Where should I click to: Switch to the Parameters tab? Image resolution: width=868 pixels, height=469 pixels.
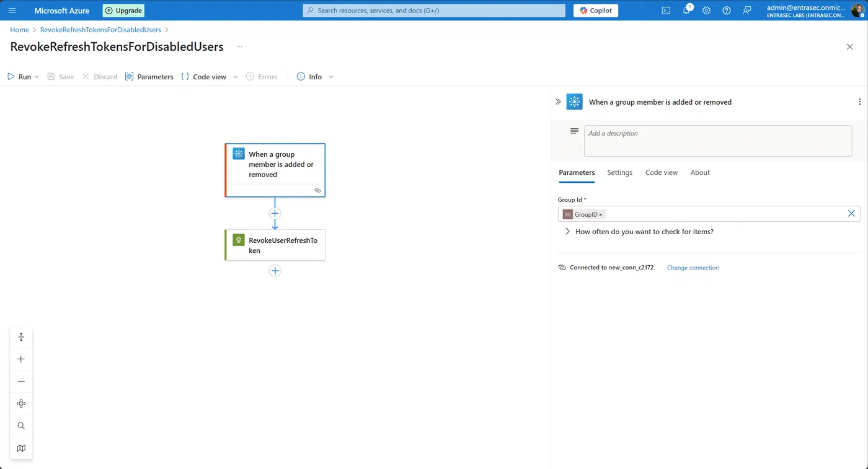[577, 173]
